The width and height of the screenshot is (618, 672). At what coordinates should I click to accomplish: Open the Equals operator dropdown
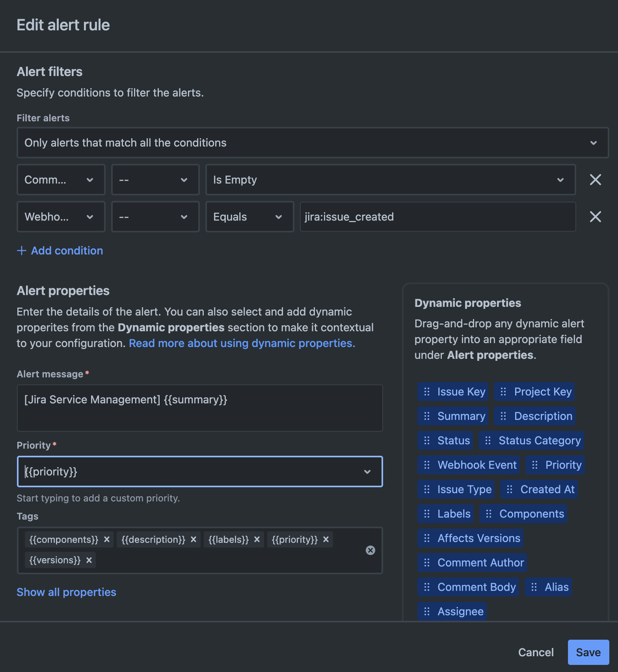click(250, 217)
